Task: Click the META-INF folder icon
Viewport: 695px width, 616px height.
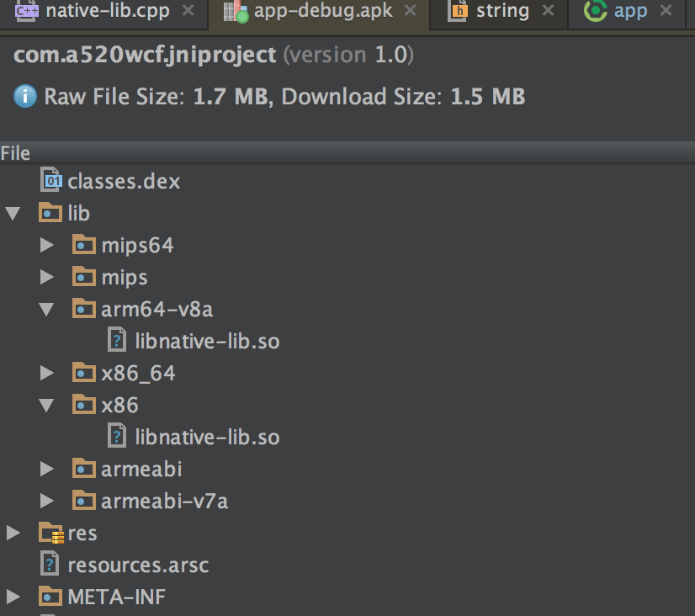Action: [51, 597]
